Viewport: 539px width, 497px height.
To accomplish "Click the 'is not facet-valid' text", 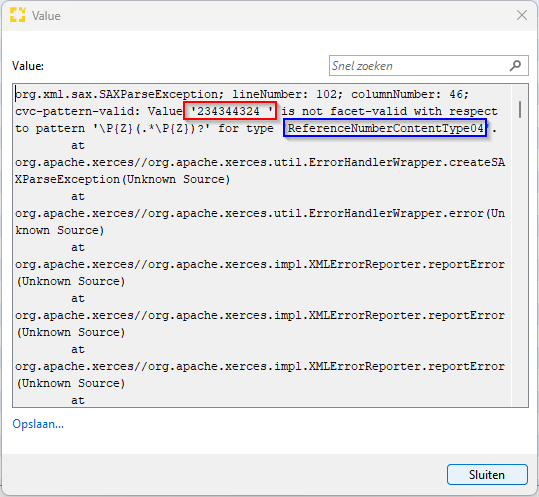I will [x=344, y=111].
